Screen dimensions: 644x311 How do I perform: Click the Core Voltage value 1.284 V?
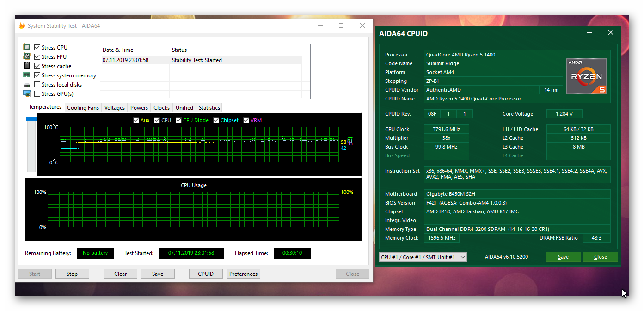tap(564, 114)
